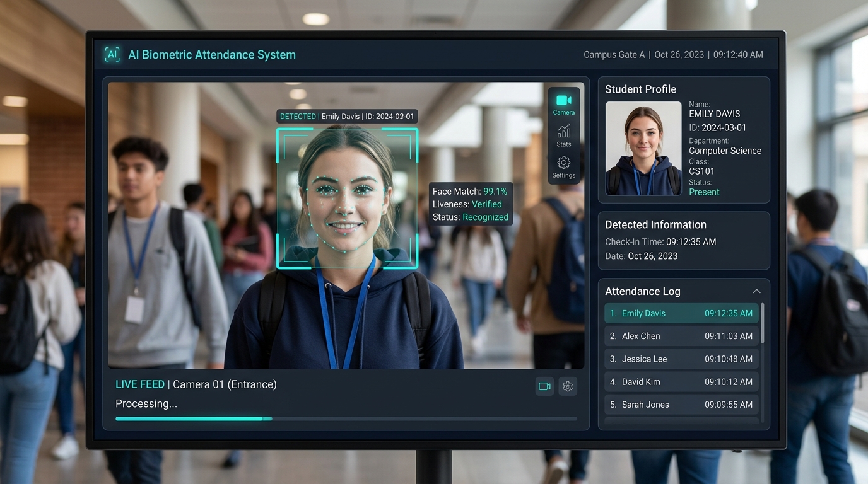Click the Face Match 99.1% value

(495, 191)
